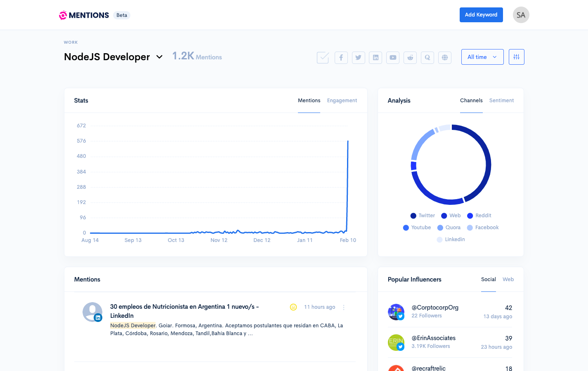Open the All time date range dropdown
The width and height of the screenshot is (588, 371).
(x=482, y=57)
